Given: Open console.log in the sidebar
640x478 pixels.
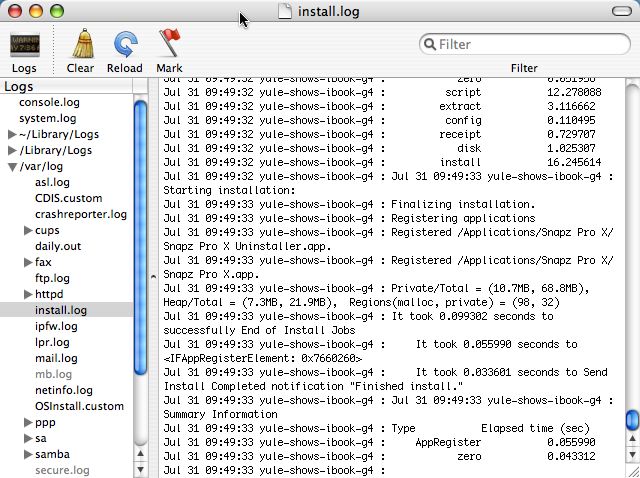Looking at the screenshot, I should click(x=49, y=102).
